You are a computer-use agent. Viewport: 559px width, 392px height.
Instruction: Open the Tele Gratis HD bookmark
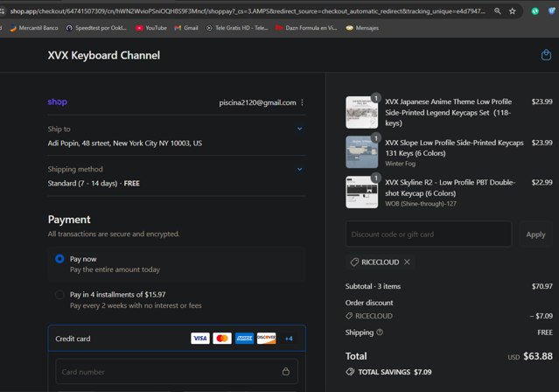(237, 28)
